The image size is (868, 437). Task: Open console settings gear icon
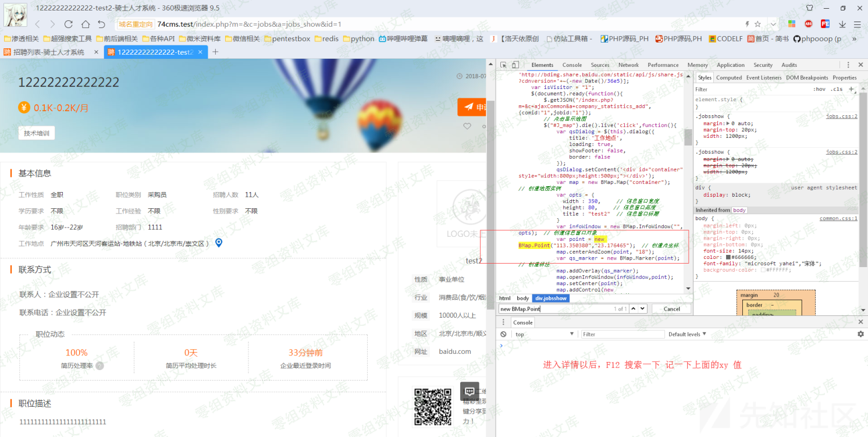tap(860, 334)
